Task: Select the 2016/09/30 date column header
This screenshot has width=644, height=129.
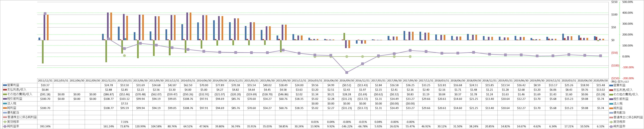Action: pos(347,81)
